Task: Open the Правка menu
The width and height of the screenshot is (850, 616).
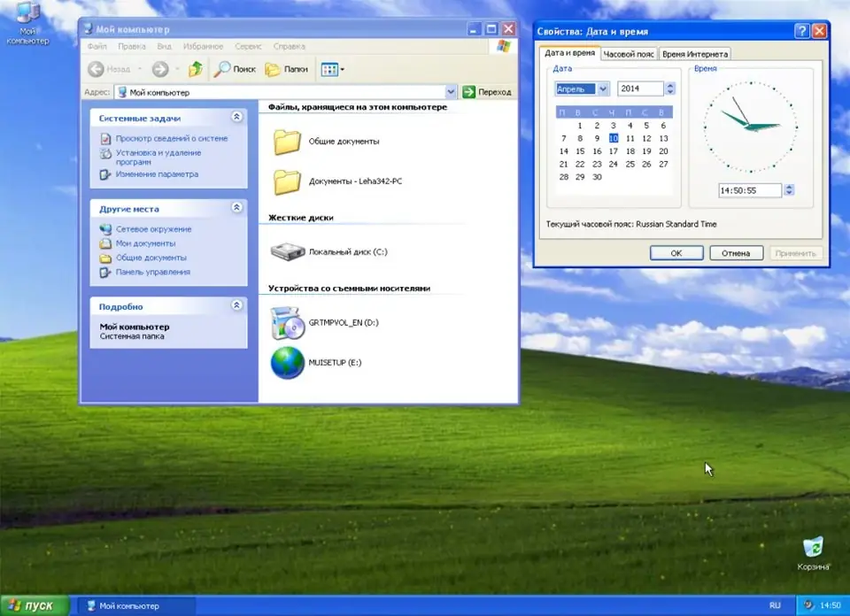Action: (132, 47)
